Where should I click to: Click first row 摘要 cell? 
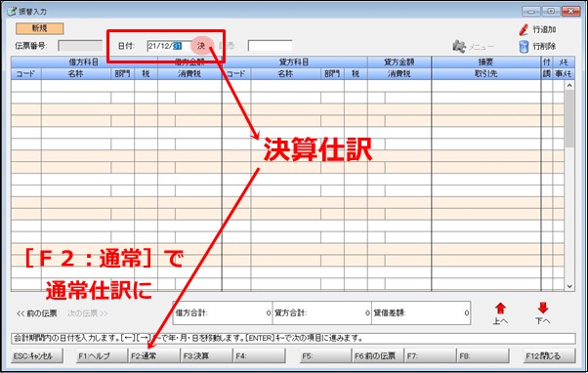click(x=486, y=86)
